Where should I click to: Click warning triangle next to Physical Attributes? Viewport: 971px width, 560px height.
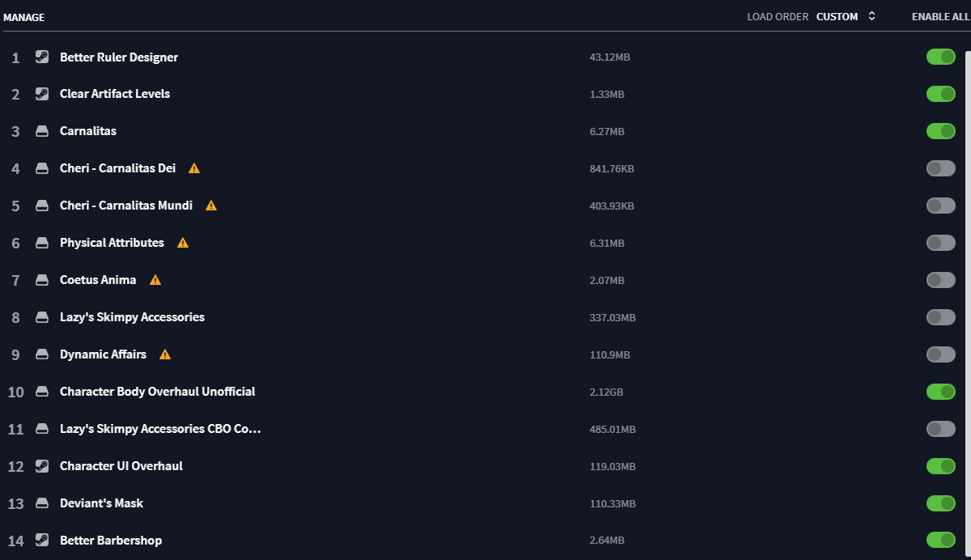click(x=183, y=243)
